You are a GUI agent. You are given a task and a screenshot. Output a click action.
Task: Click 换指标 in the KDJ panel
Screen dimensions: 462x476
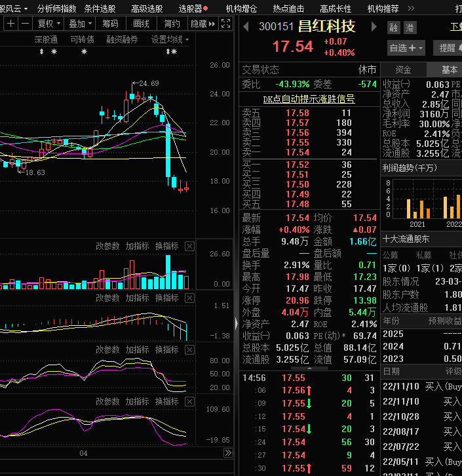point(167,349)
